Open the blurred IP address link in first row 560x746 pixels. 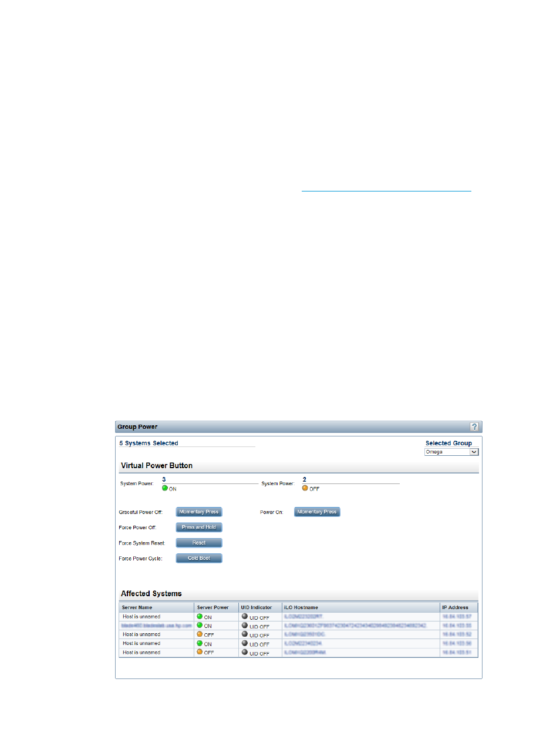pos(457,617)
